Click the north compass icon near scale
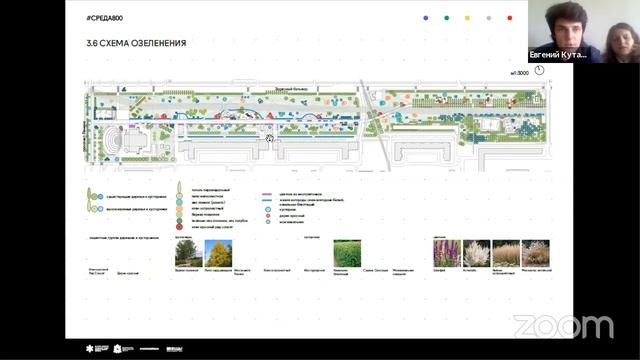This screenshot has height=360, width=640. 539,70
